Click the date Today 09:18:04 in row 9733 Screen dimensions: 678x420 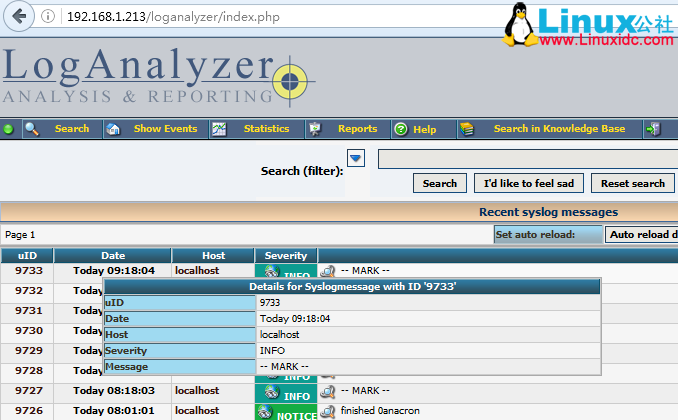tap(114, 271)
